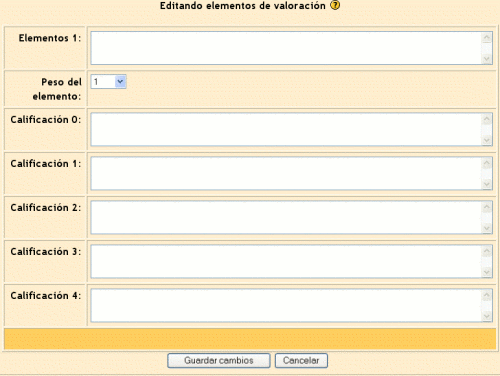Click scroll-up arrow in Calificación 2 box
The width and height of the screenshot is (500, 376).
point(487,207)
